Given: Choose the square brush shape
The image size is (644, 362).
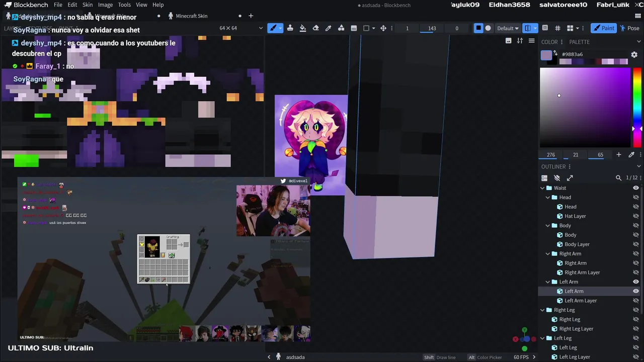Looking at the screenshot, I should (x=478, y=28).
